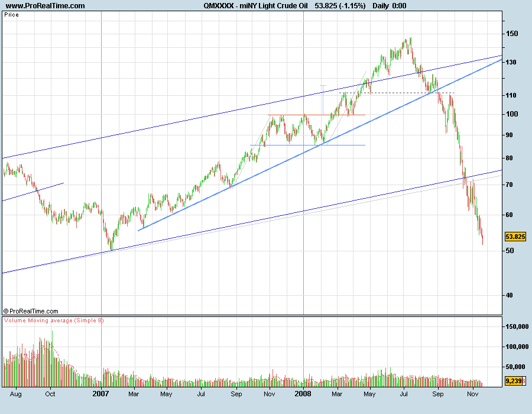Click the © ProRealTime.com copyright text
This screenshot has width=532, height=414.
(x=31, y=311)
